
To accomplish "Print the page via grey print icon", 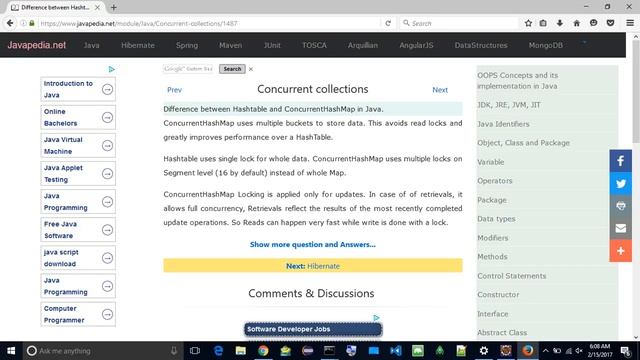I will 620,206.
